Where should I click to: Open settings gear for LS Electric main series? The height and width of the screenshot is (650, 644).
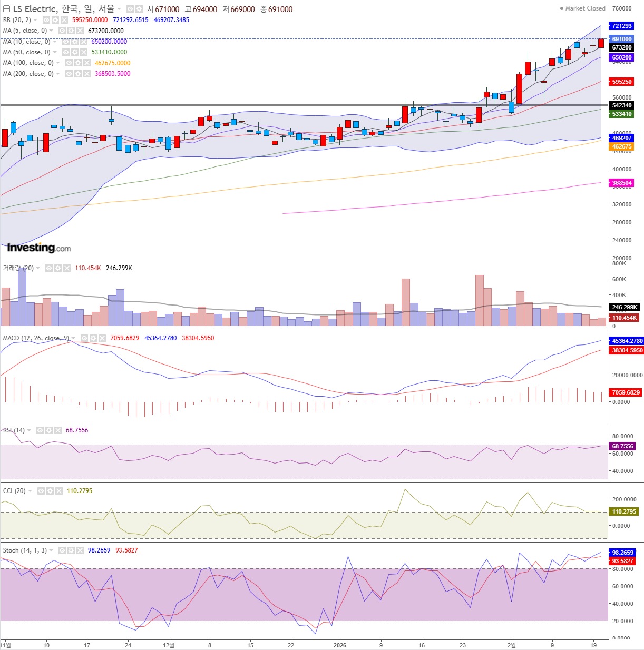(139, 9)
